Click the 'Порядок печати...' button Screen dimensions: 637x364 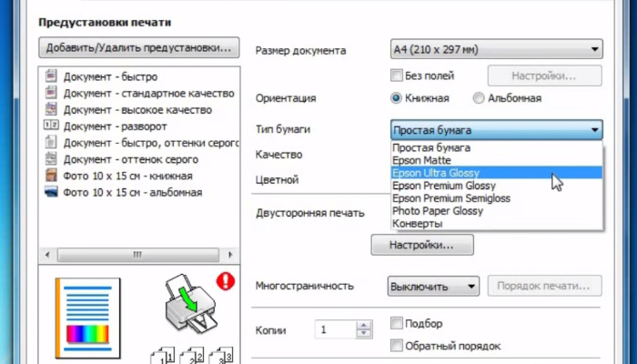544,286
